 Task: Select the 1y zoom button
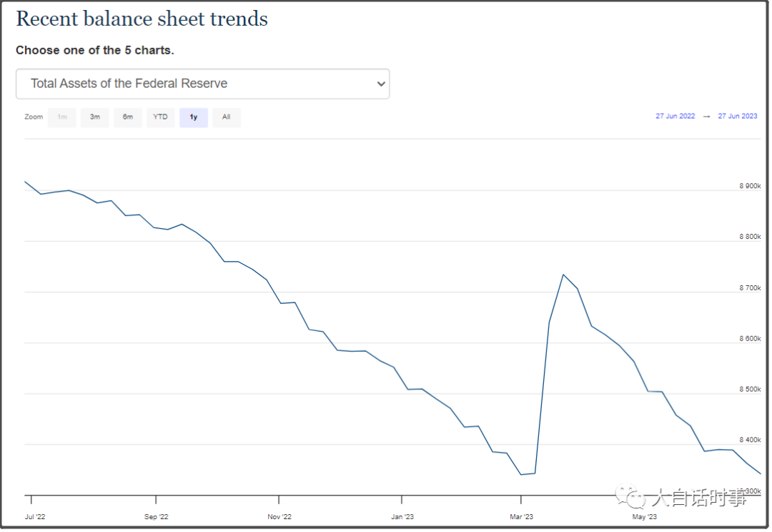pyautogui.click(x=194, y=117)
